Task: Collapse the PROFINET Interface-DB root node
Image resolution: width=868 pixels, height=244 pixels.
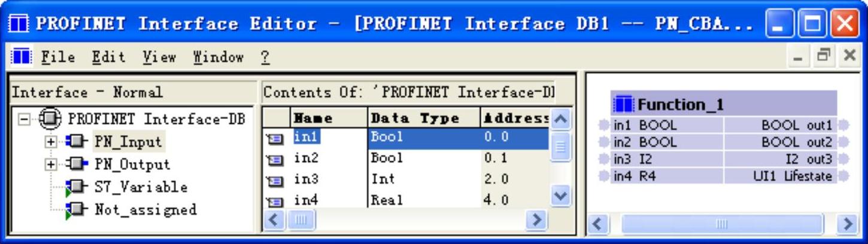Action: (x=23, y=118)
